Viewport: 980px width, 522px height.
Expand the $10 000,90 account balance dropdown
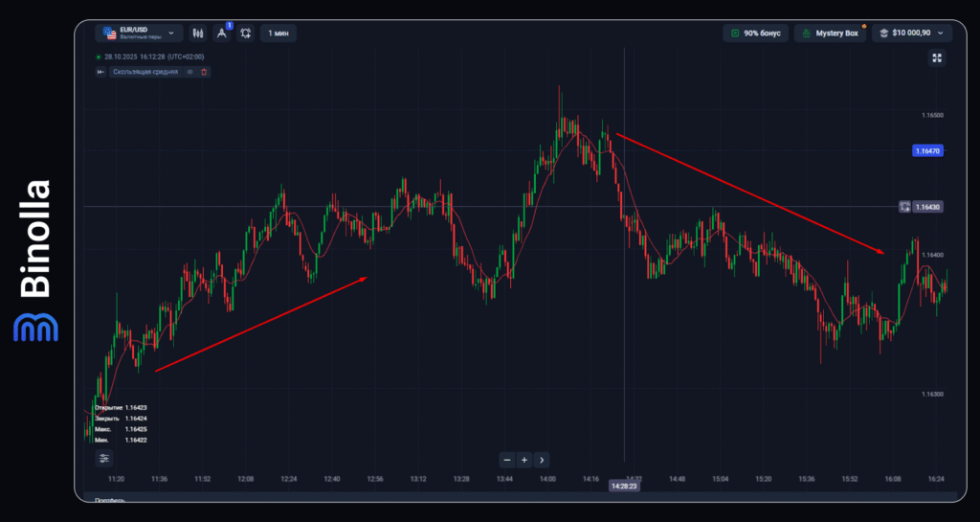click(x=912, y=34)
